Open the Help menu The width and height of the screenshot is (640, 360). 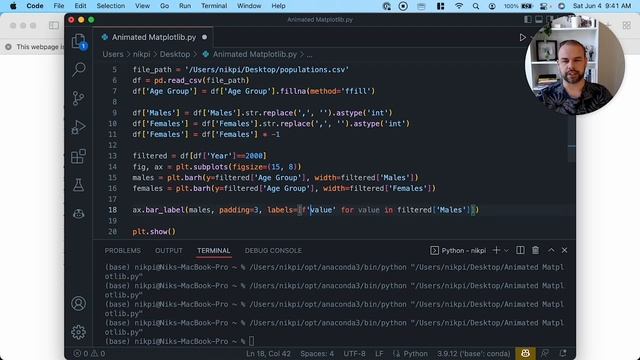click(278, 6)
